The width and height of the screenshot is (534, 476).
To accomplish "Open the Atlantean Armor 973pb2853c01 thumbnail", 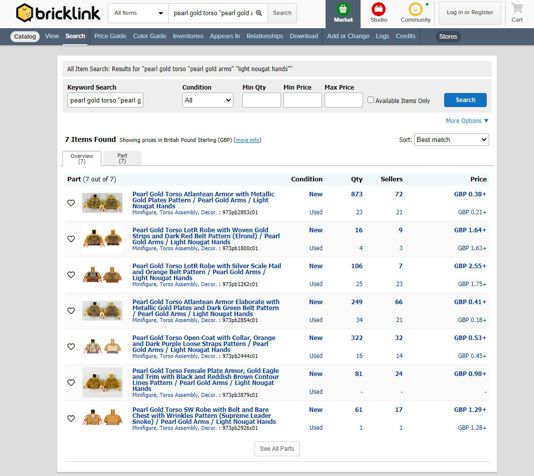I will click(x=102, y=203).
